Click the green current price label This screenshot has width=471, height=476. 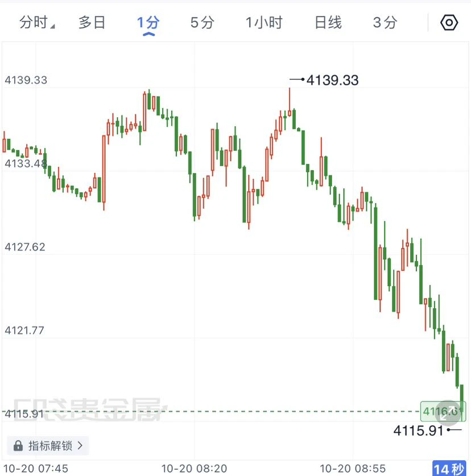443,411
